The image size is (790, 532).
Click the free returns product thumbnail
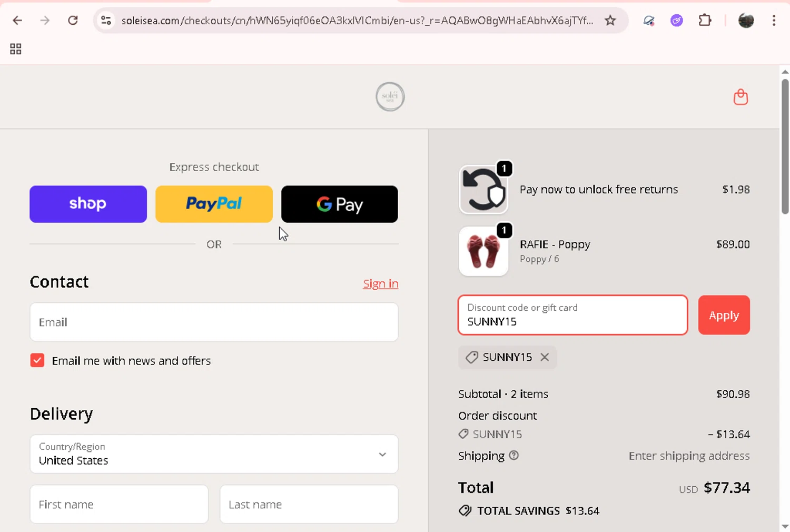[x=483, y=190]
